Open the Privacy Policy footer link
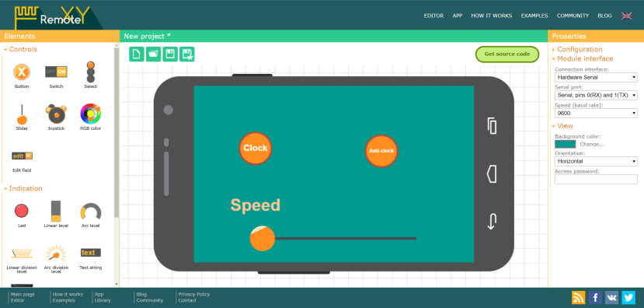Screen dimensions: 644x308 [x=194, y=295]
